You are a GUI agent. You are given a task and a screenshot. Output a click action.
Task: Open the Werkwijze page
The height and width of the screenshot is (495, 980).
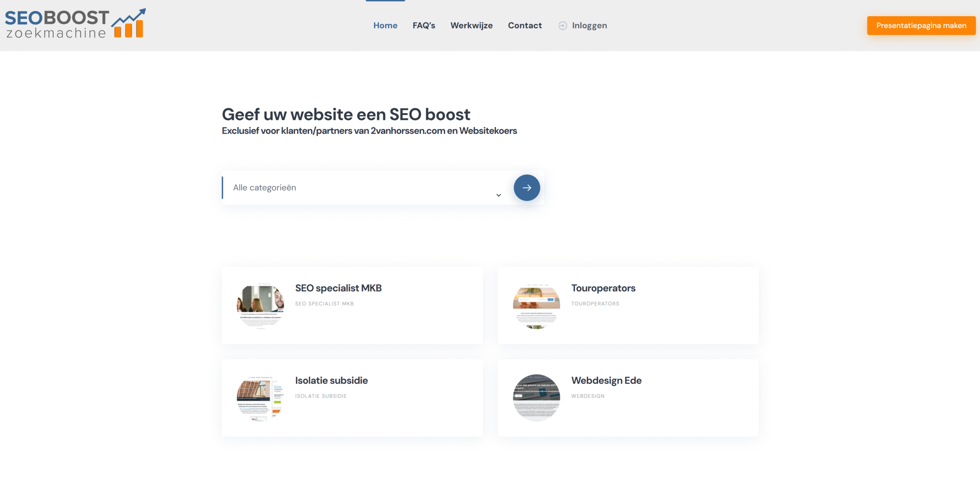pyautogui.click(x=471, y=26)
